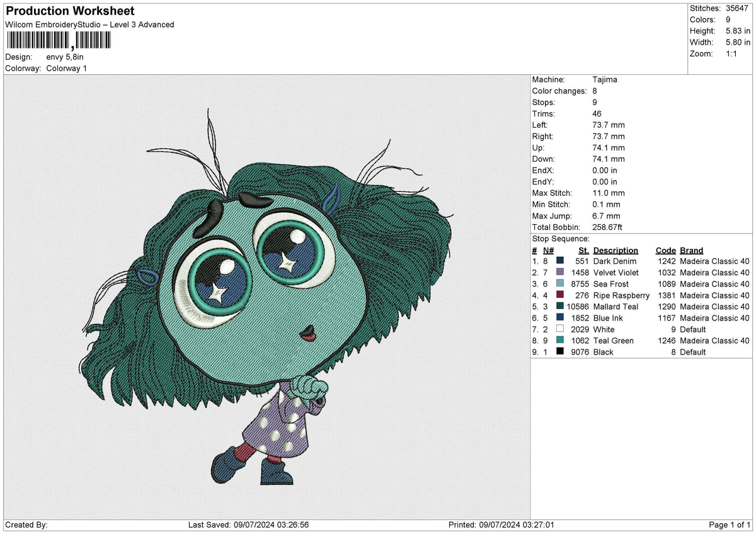756x534 pixels.
Task: Click the 'Blue Ink' description text
Action: 608,318
